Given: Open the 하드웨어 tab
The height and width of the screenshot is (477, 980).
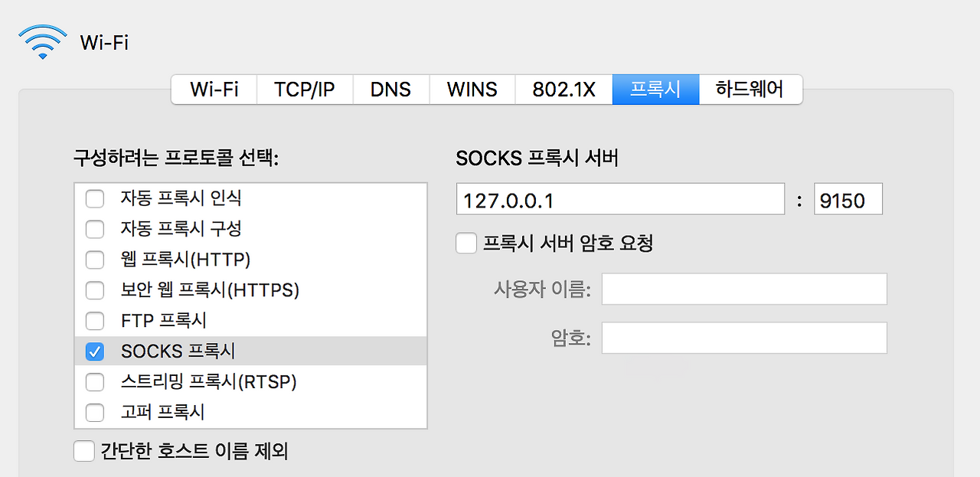Looking at the screenshot, I should tap(750, 90).
